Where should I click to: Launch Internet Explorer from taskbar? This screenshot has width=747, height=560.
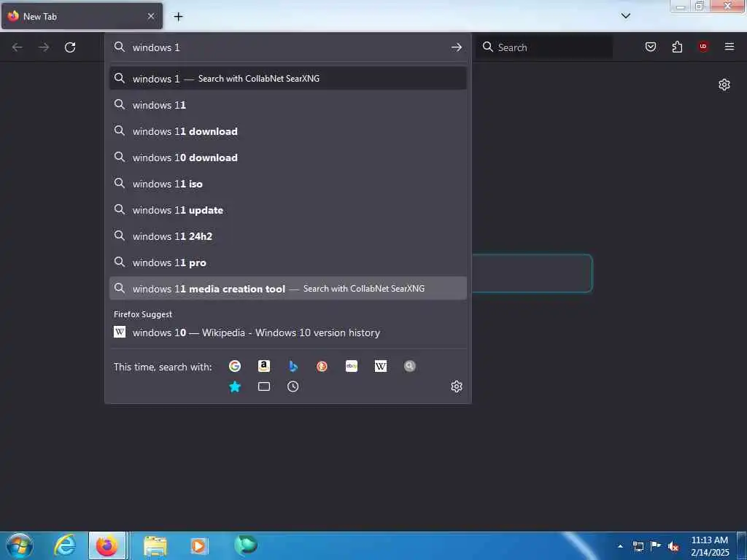[65, 545]
